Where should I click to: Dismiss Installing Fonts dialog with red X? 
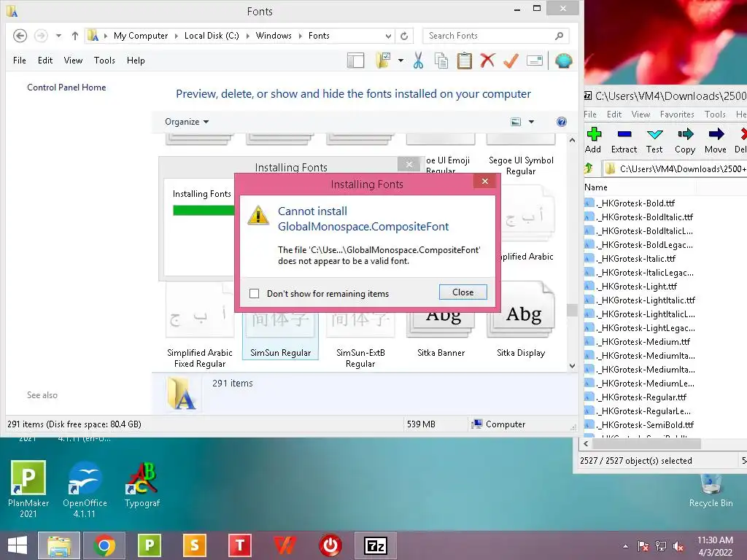(x=484, y=181)
